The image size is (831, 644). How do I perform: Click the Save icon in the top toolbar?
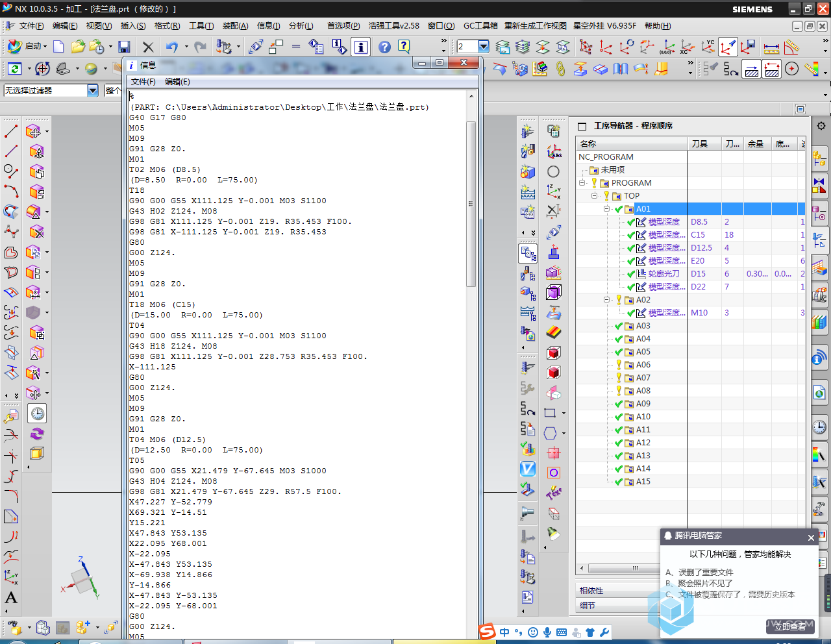click(124, 47)
